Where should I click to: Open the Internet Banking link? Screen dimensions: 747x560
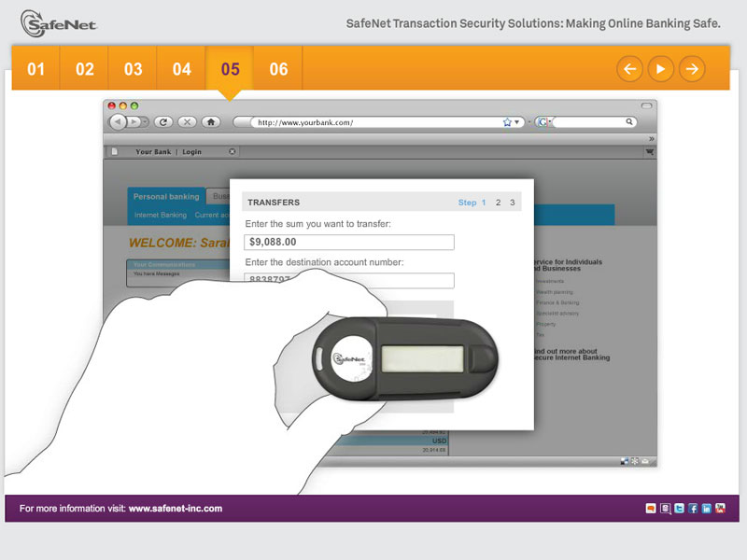161,216
